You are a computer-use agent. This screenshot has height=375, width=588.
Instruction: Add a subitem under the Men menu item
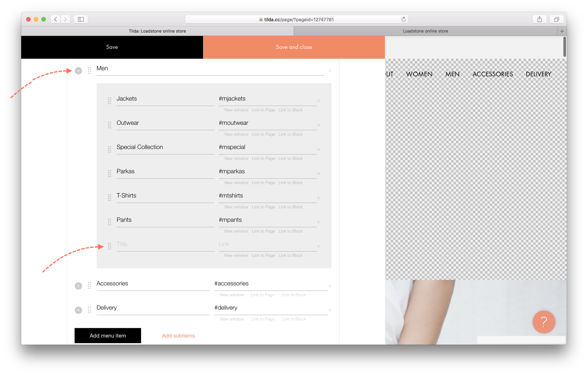[x=78, y=70]
